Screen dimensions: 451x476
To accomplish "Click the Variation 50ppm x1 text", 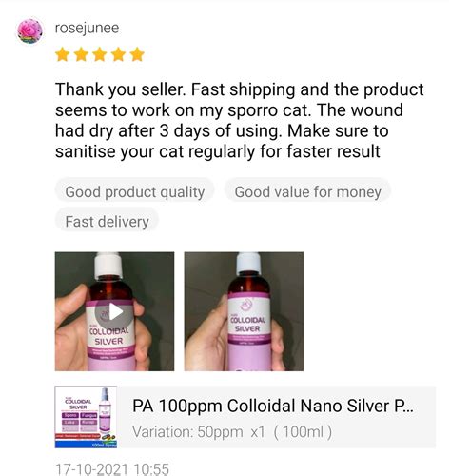I will [x=199, y=432].
